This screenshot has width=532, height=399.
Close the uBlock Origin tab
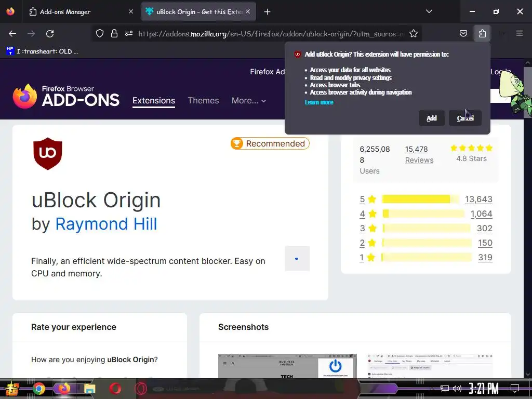(248, 11)
